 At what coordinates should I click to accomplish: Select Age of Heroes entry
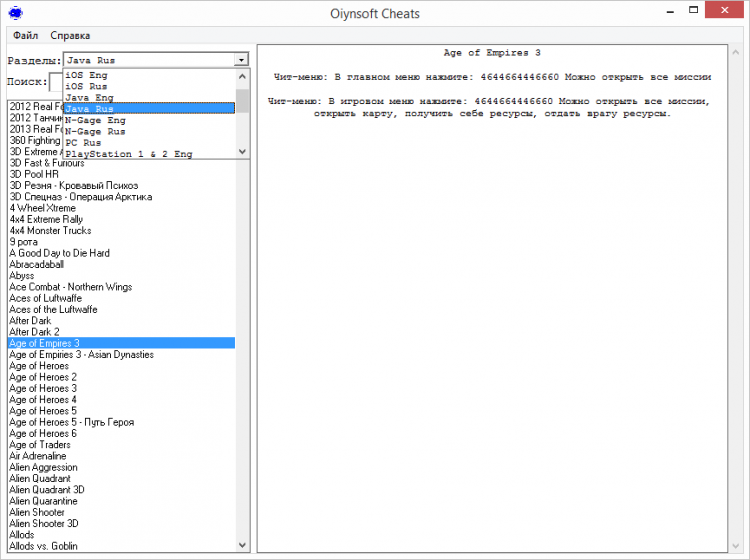pyautogui.click(x=122, y=366)
